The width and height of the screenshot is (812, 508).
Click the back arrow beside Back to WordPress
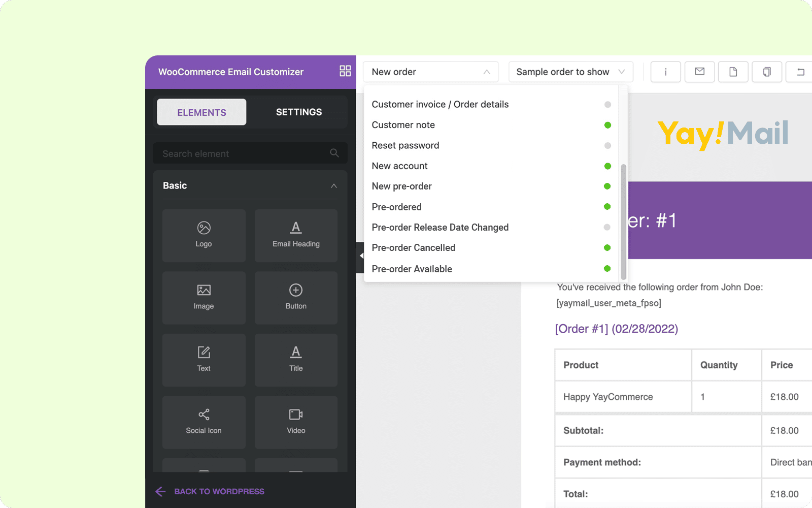[160, 491]
